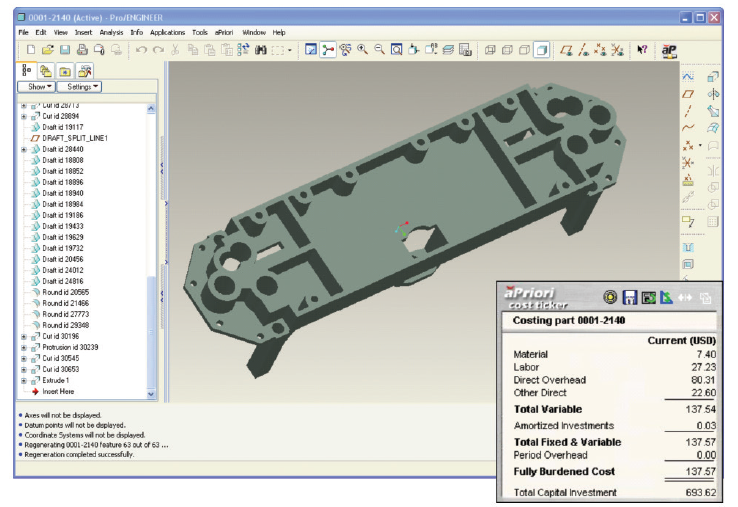The image size is (738, 507).
Task: Expand Protrusion id 30239 node
Action: (24, 347)
